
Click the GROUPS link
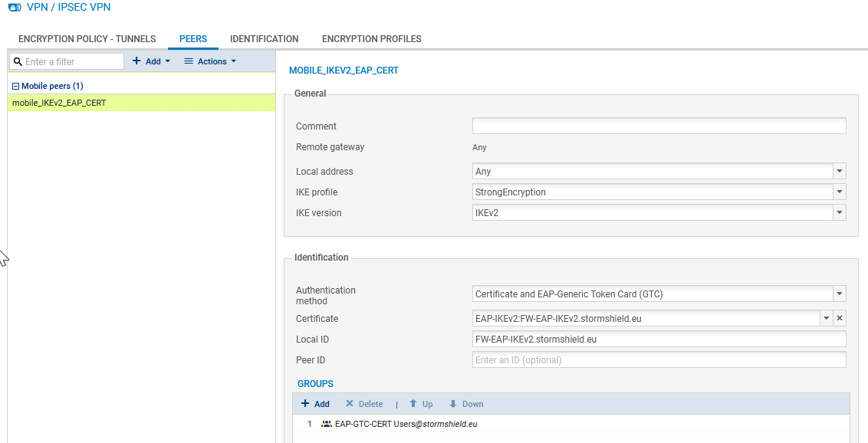pos(315,383)
